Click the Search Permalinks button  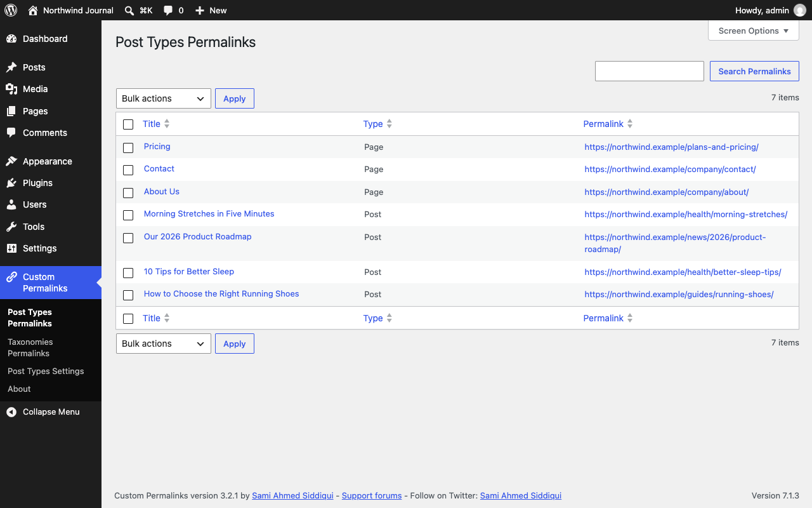click(x=754, y=71)
